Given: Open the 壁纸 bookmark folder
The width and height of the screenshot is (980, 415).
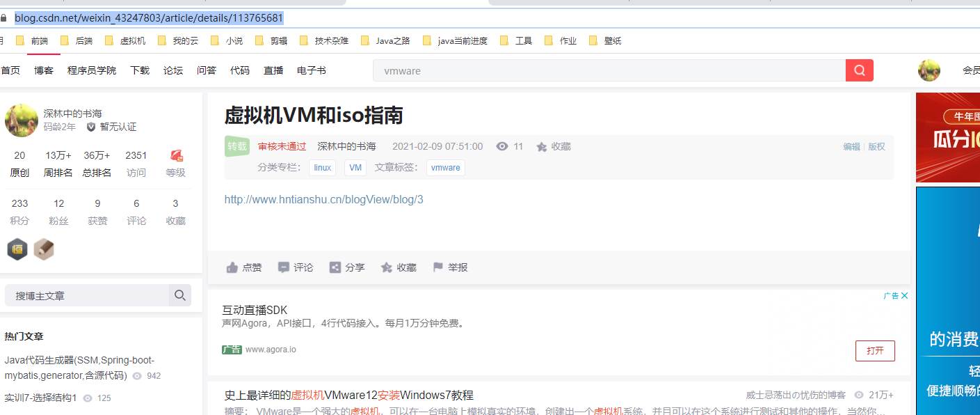Looking at the screenshot, I should pos(605,41).
